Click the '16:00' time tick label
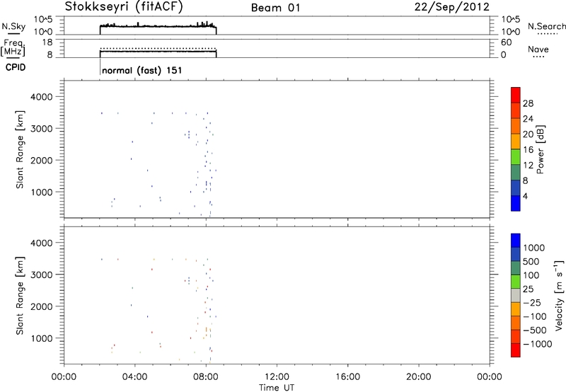This screenshot has width=566, height=392. (347, 377)
